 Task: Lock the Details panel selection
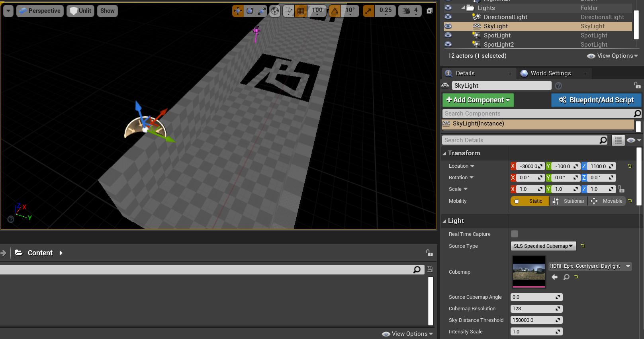point(637,85)
